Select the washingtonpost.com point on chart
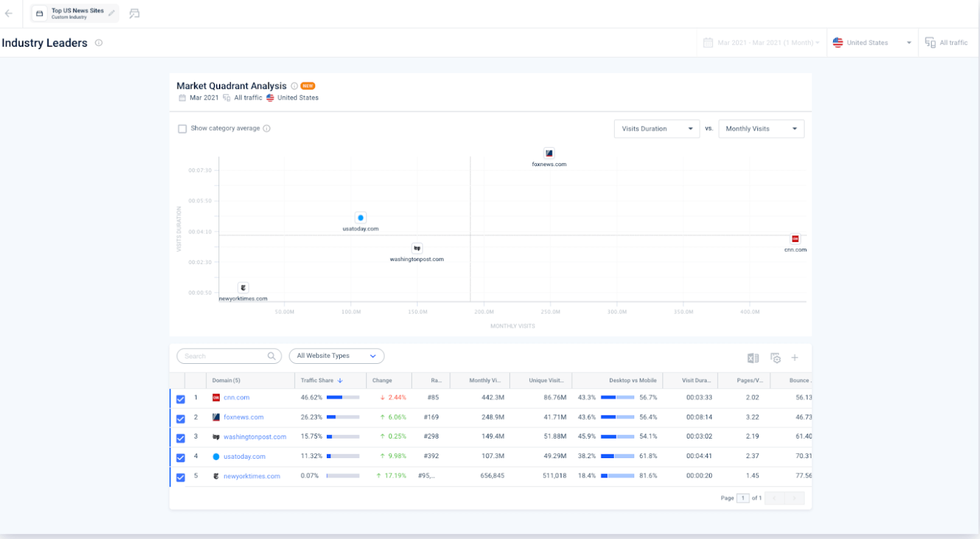This screenshot has height=539, width=980. click(x=417, y=248)
